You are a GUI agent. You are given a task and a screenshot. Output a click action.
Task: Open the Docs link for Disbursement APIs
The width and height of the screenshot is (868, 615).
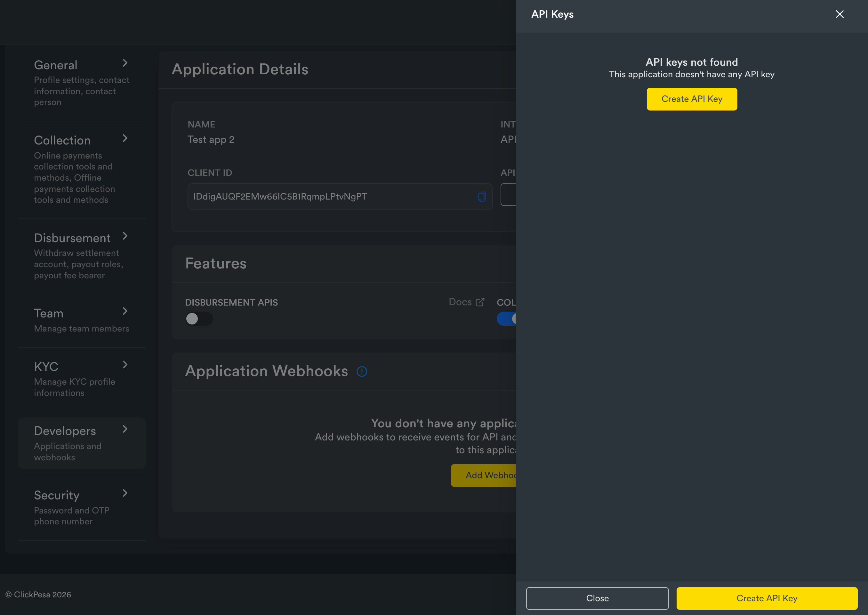tap(466, 302)
